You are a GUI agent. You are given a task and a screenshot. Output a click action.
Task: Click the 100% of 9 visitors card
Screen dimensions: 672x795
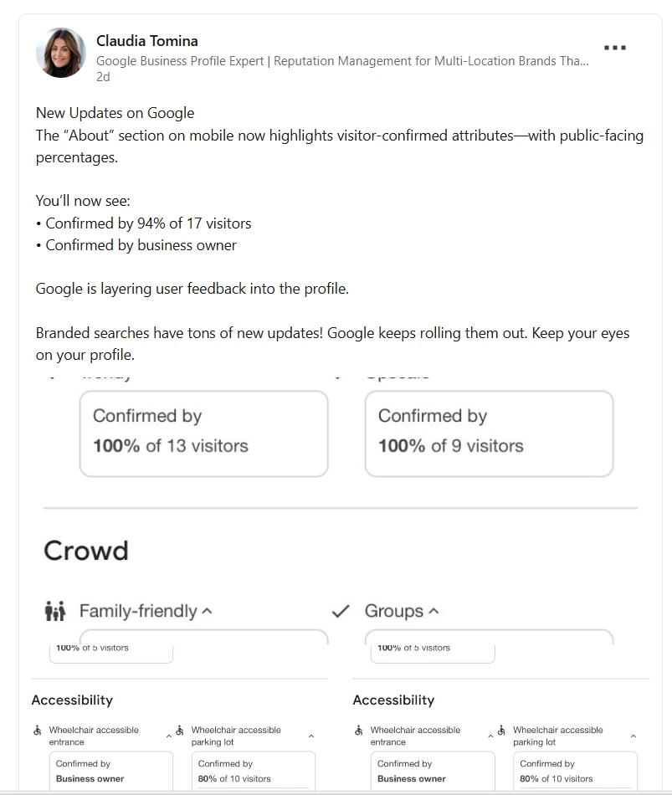(489, 433)
